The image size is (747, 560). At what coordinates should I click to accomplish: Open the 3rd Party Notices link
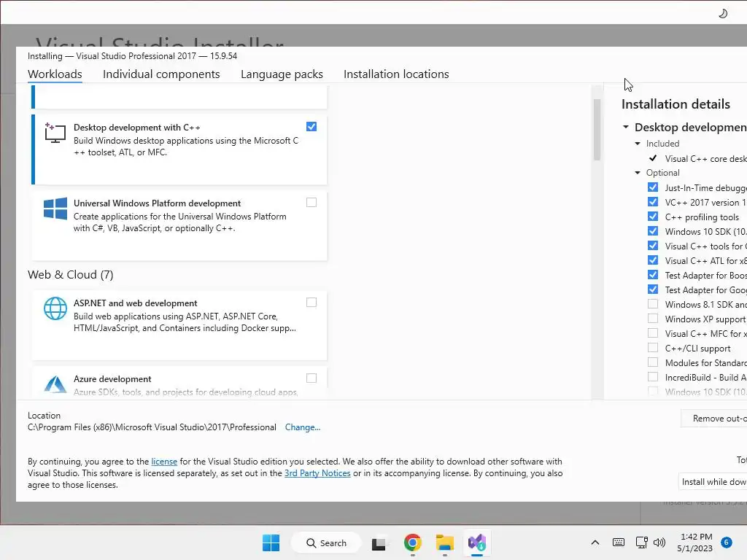coord(317,473)
